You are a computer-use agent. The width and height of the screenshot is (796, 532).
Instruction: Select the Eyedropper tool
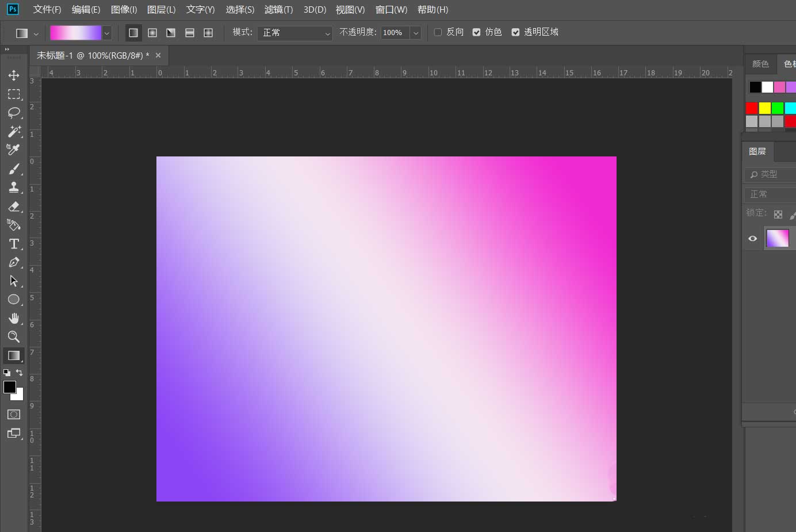coord(14,150)
